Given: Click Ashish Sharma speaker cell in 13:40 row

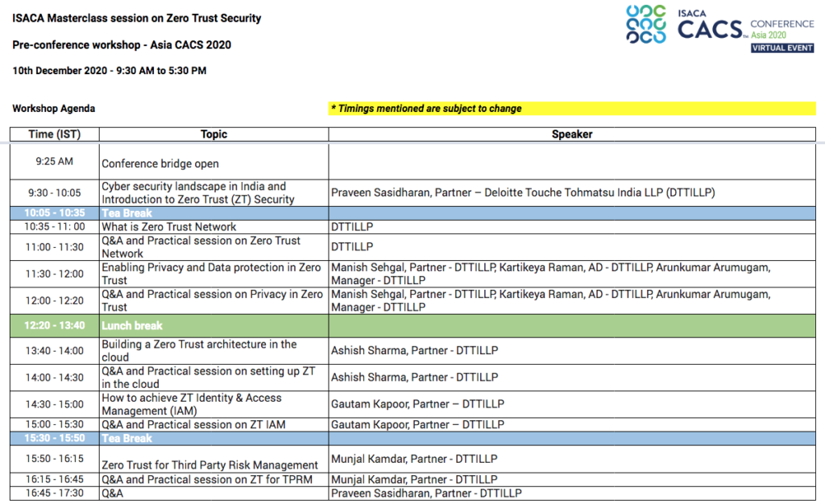Looking at the screenshot, I should pos(572,350).
